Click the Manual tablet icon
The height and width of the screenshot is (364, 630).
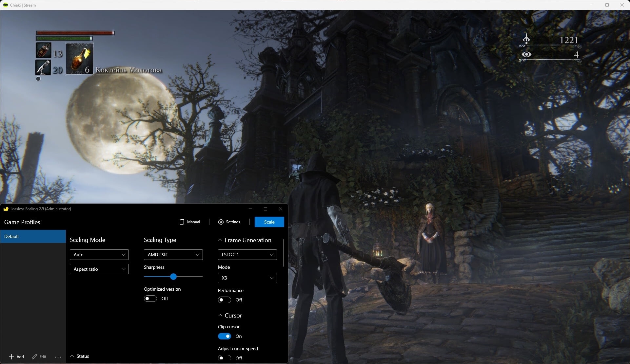(x=182, y=222)
